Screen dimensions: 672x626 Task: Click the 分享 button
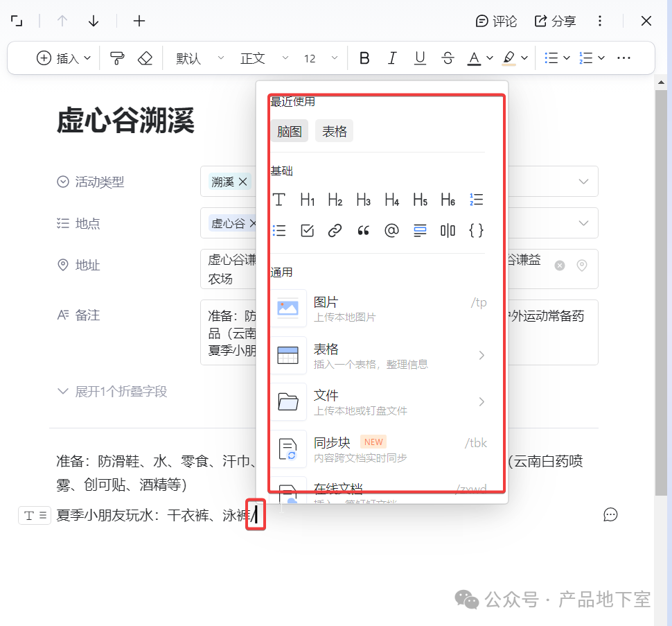point(555,21)
